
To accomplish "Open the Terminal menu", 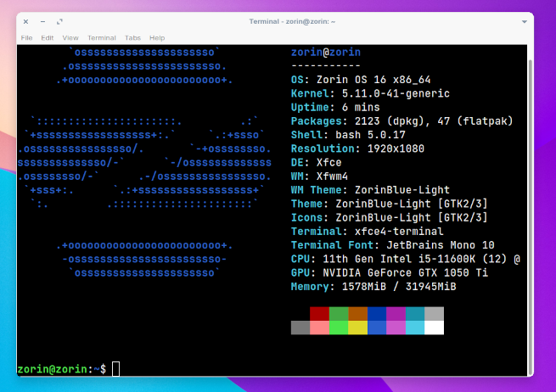I will [x=102, y=37].
